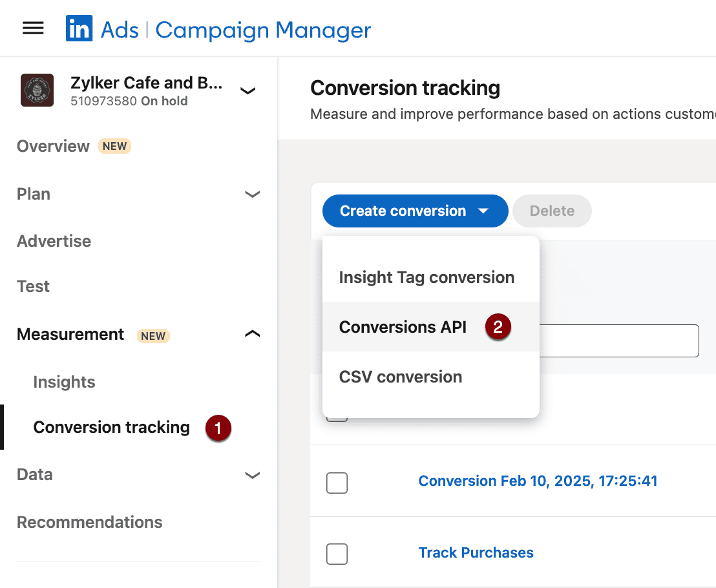Choose Insight Tag conversion option
This screenshot has height=588, width=716.
[x=426, y=277]
